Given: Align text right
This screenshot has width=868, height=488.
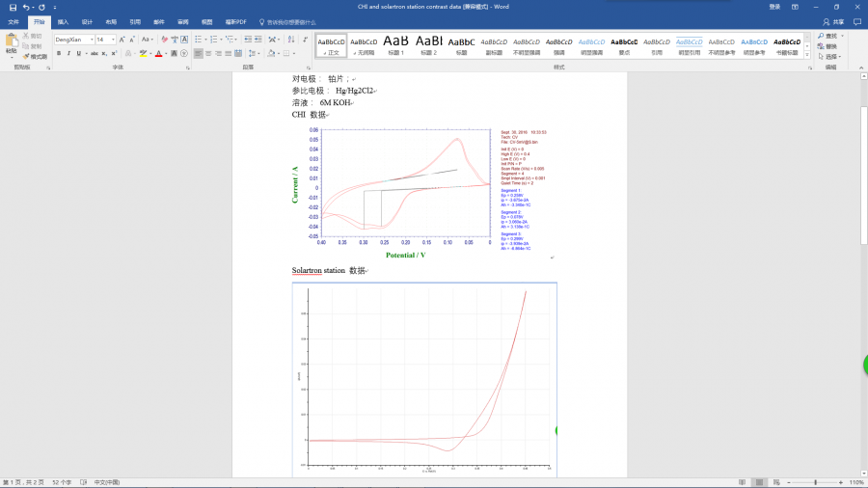Looking at the screenshot, I should click(218, 54).
